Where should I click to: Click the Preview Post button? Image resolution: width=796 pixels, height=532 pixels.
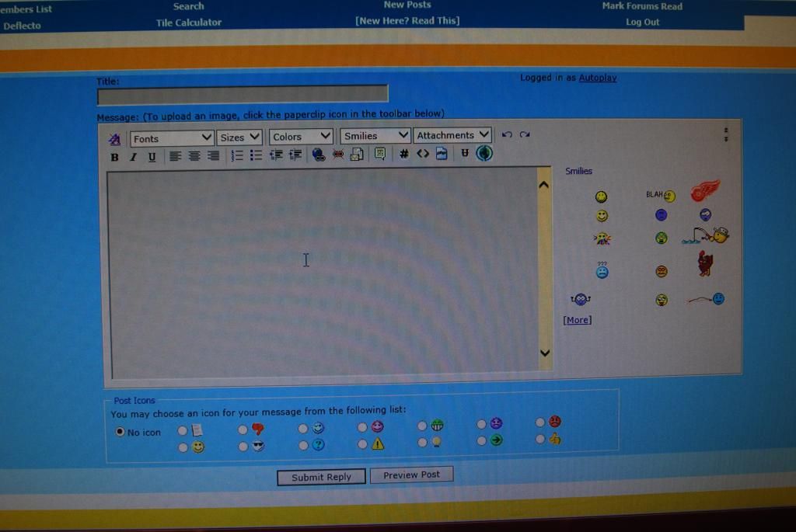[x=412, y=475]
